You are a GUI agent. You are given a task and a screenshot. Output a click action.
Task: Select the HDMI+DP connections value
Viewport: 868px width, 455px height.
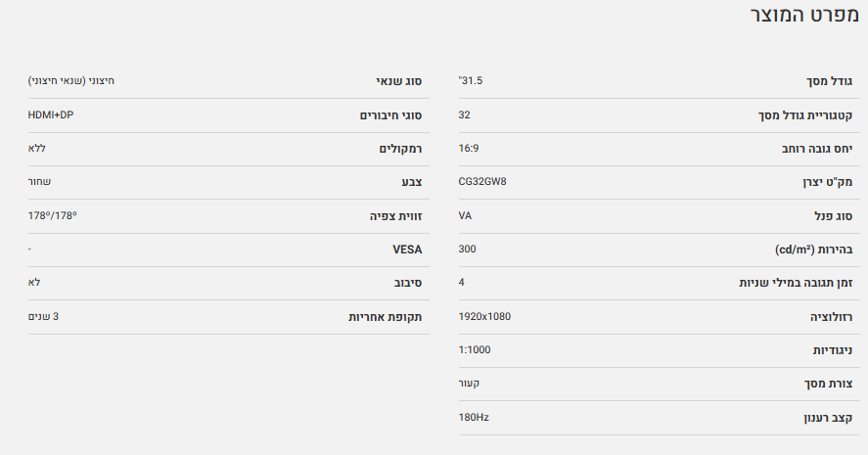51,114
